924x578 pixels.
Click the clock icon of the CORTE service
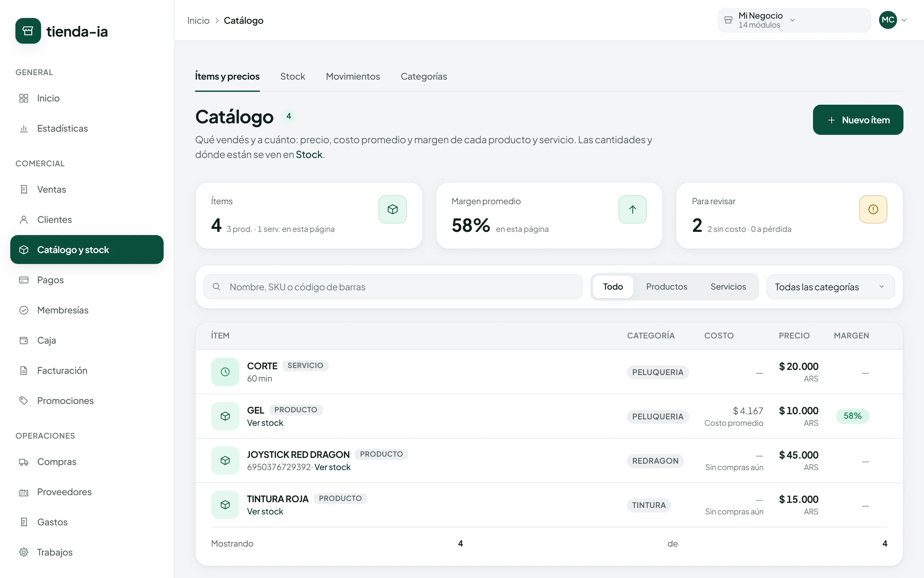pyautogui.click(x=225, y=372)
